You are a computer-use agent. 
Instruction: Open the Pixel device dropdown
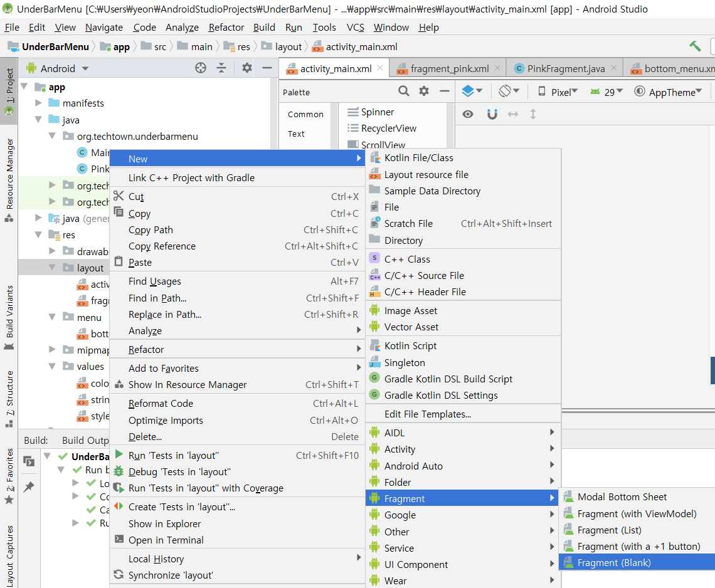558,92
